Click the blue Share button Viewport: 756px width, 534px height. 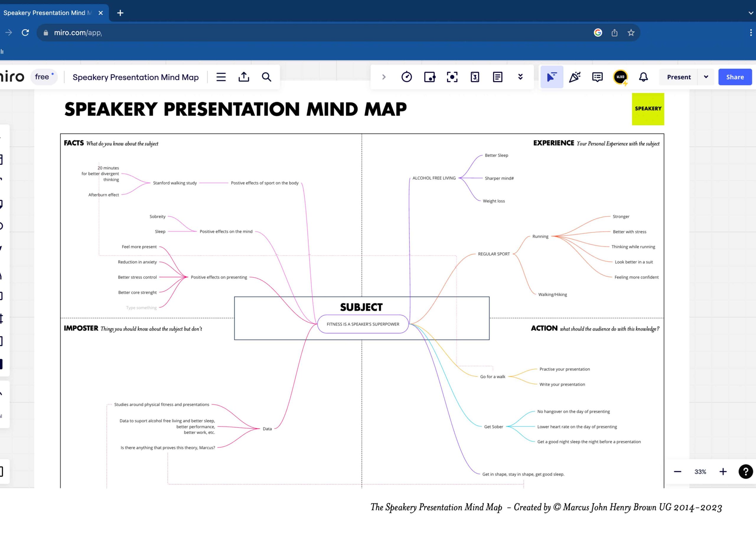click(x=735, y=77)
